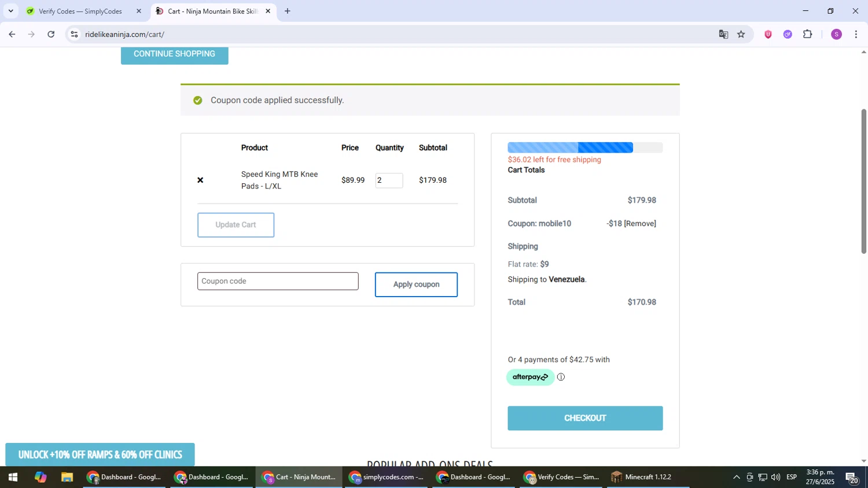Close the Verify Codes — SimplyCodes tab
The height and width of the screenshot is (488, 868).
139,11
